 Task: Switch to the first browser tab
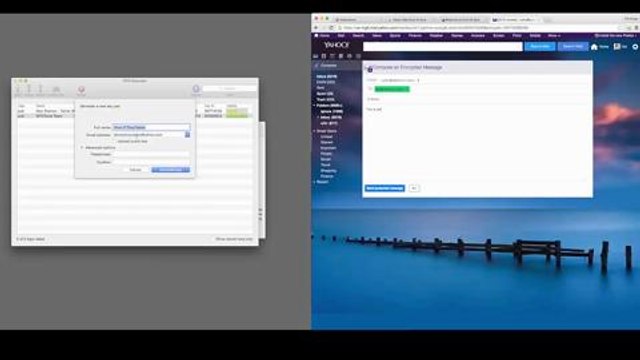[x=359, y=20]
